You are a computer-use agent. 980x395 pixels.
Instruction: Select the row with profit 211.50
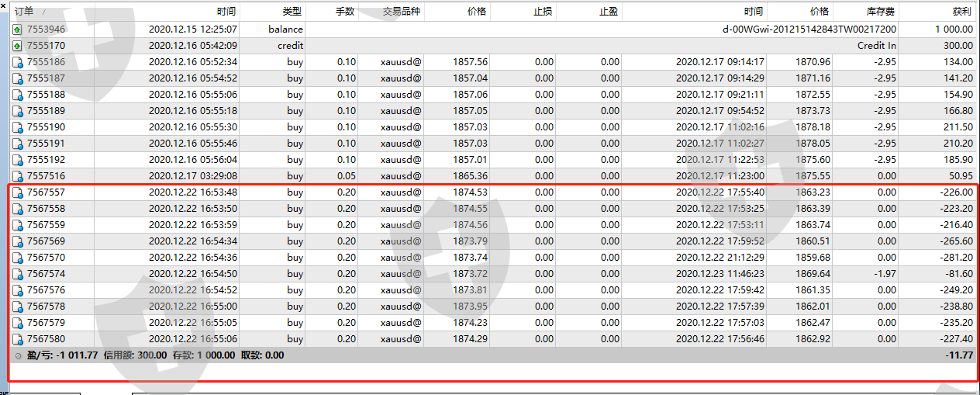pos(496,127)
